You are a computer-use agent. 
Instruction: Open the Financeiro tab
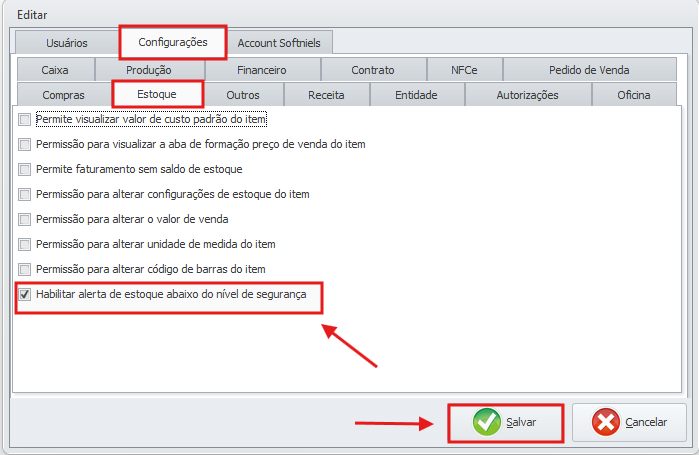261,70
